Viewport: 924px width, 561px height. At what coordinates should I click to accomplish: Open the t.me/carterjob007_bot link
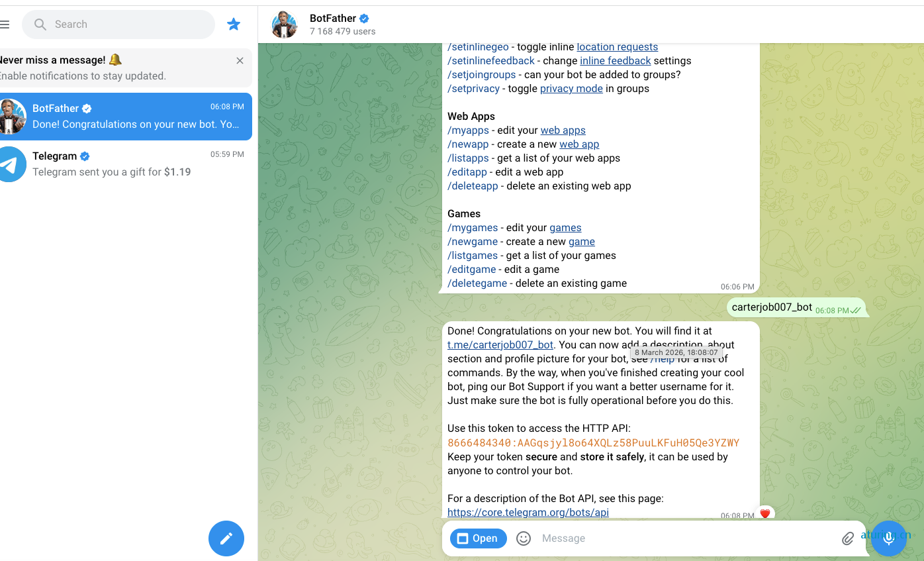500,344
